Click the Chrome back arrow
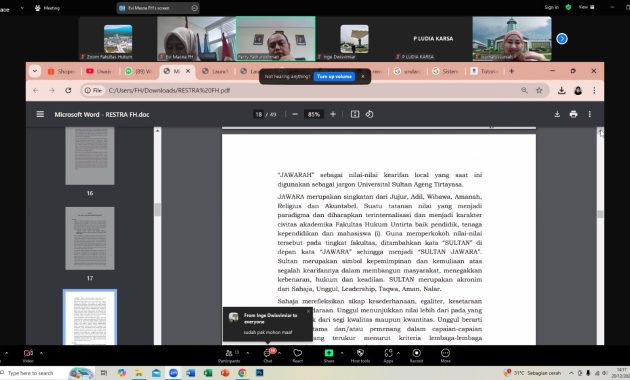 coord(36,90)
